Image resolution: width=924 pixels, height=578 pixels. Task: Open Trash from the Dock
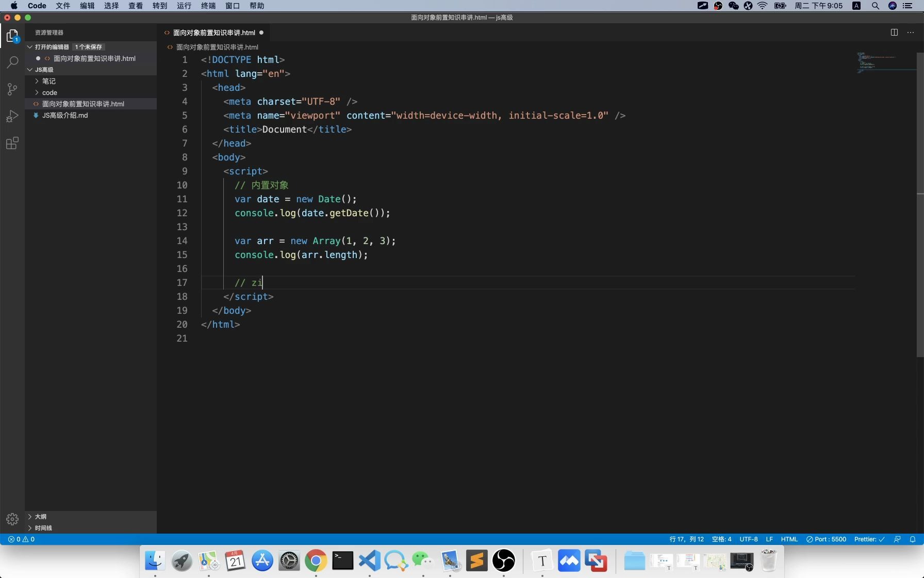point(769,560)
